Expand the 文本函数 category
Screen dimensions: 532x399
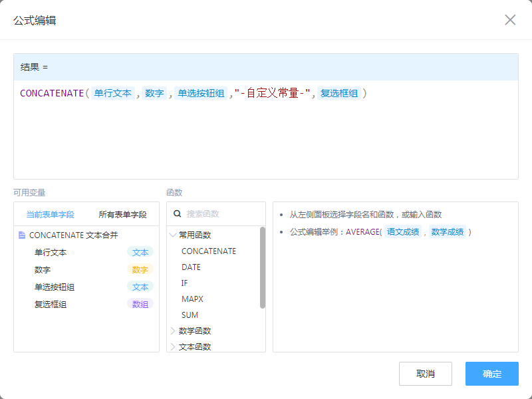(174, 347)
